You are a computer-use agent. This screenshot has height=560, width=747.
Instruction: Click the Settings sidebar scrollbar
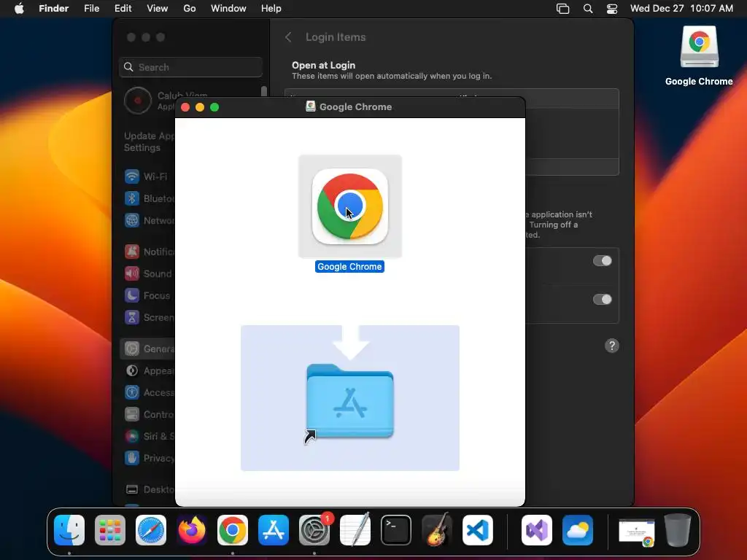(x=264, y=92)
